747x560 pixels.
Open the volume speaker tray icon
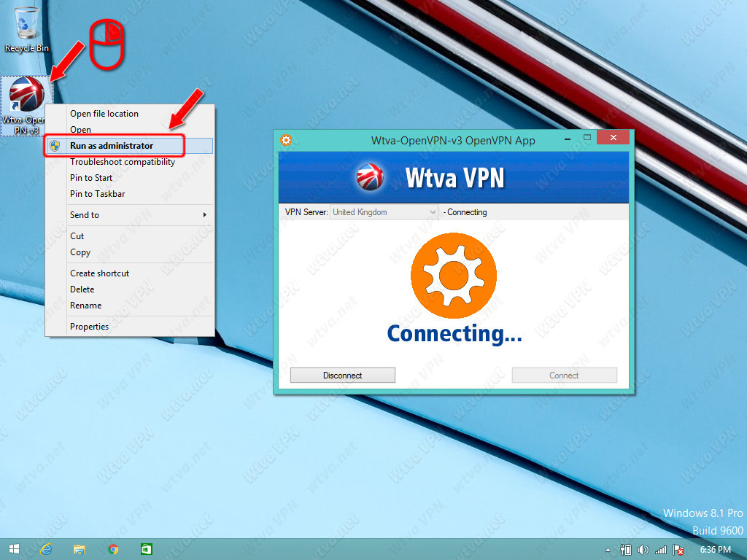pos(643,550)
